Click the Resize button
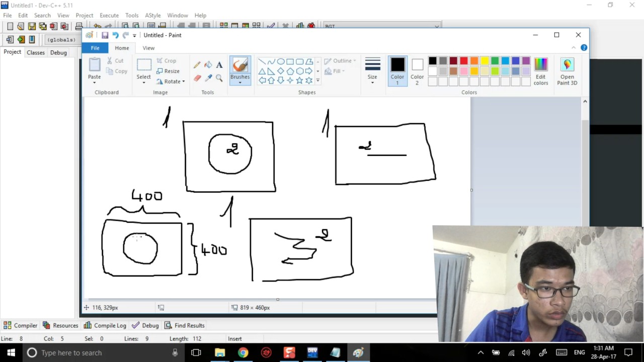This screenshot has height=362, width=644. [x=168, y=71]
